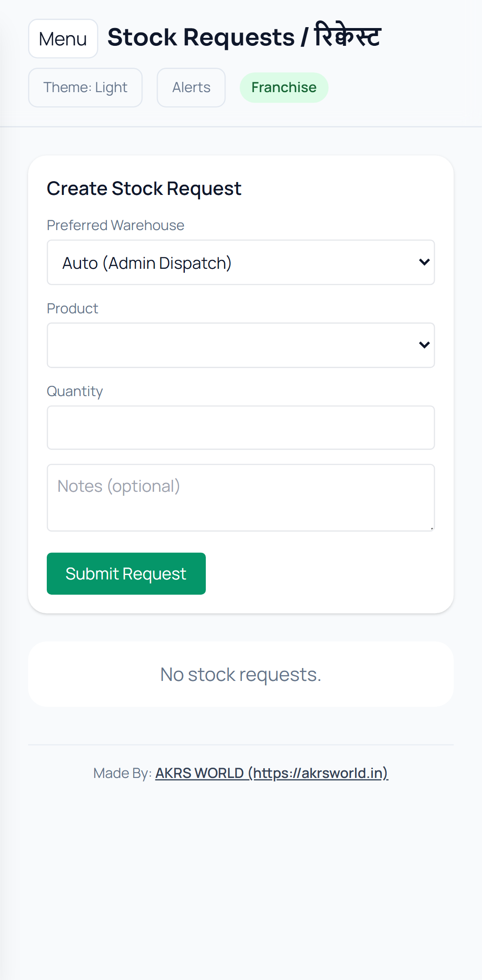Click the Quantity field label

[75, 391]
